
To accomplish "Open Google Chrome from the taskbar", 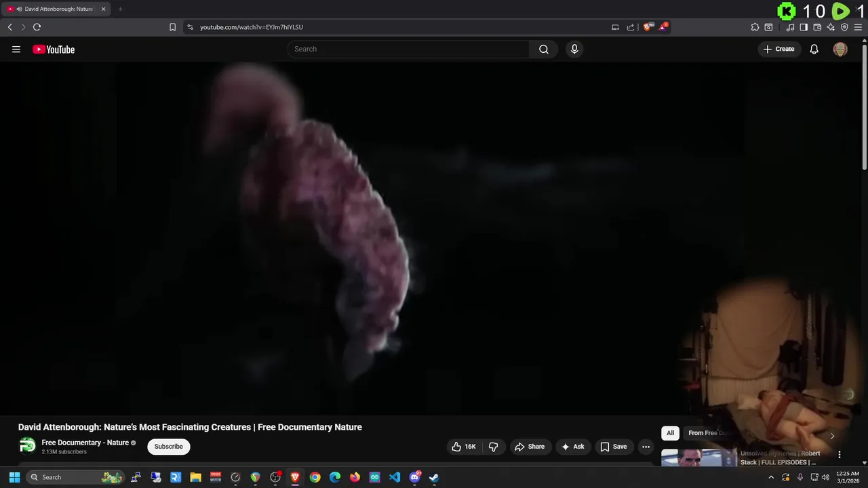I will [315, 477].
